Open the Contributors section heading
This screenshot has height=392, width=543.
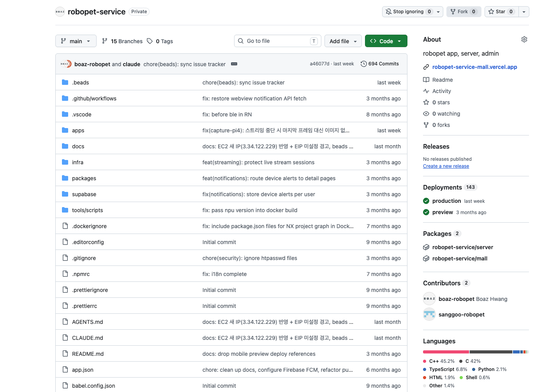point(442,283)
